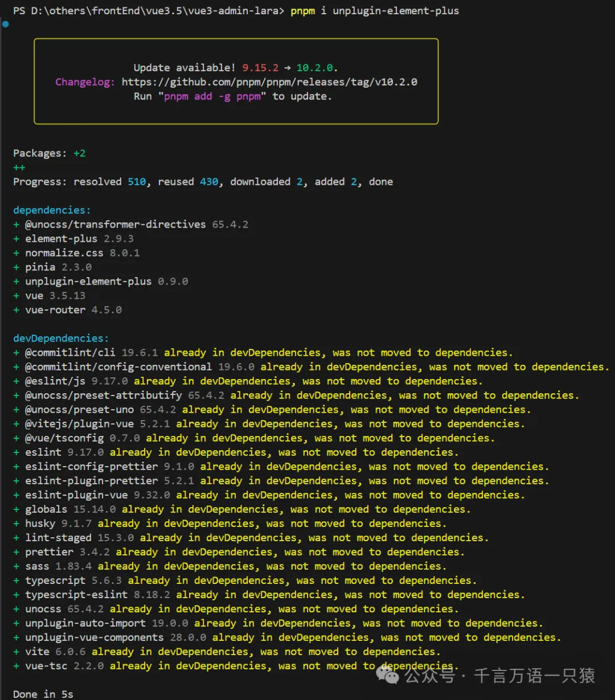Image resolution: width=615 pixels, height=700 pixels.
Task: Click the vite 6.0.6 package name
Action: [37, 651]
